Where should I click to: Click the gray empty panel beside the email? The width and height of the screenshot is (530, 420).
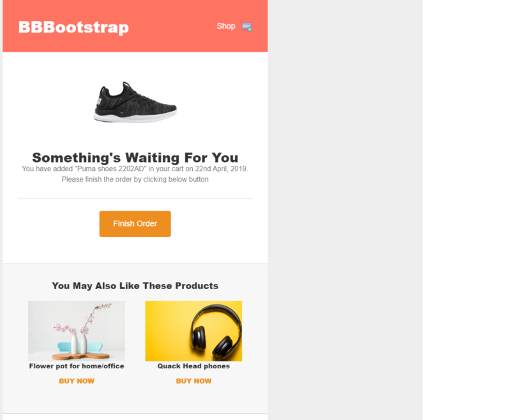(x=345, y=211)
